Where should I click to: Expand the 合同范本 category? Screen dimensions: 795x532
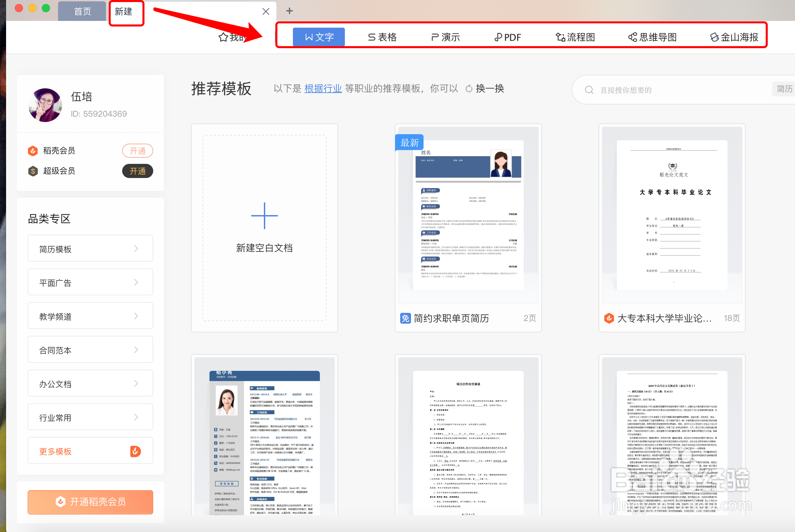coord(90,350)
